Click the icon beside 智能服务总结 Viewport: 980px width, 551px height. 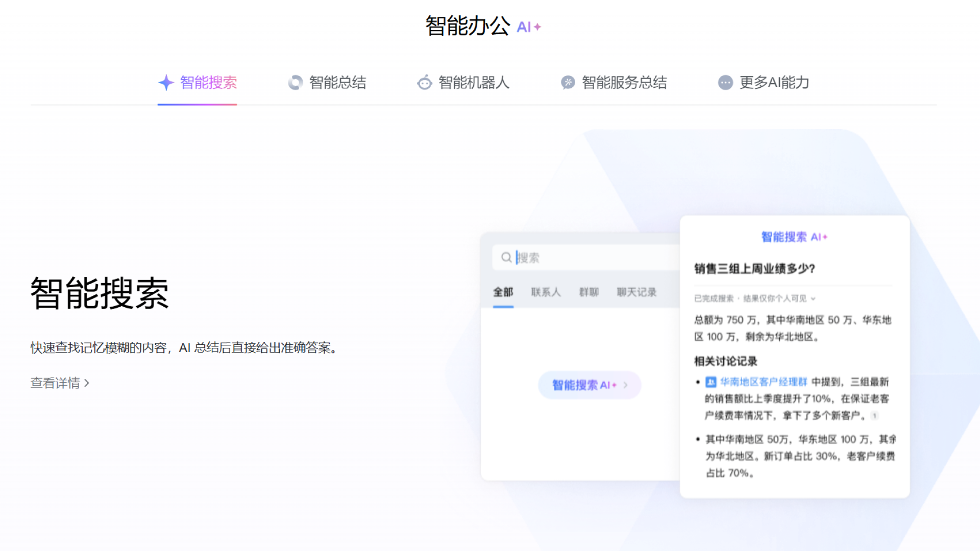pyautogui.click(x=568, y=82)
